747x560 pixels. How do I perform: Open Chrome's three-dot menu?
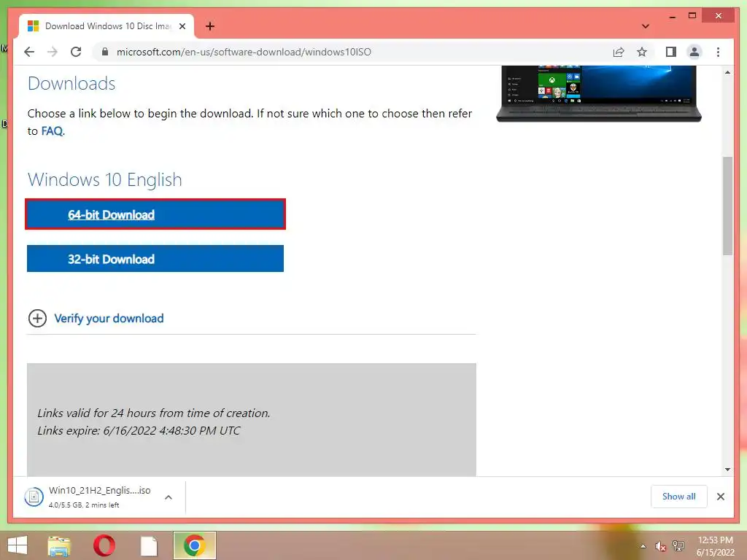point(718,52)
